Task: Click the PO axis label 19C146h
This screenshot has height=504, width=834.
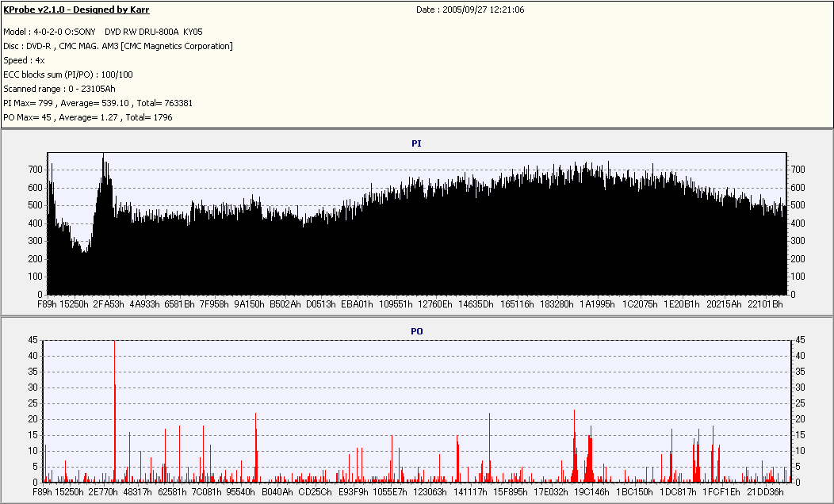Action: tap(591, 492)
